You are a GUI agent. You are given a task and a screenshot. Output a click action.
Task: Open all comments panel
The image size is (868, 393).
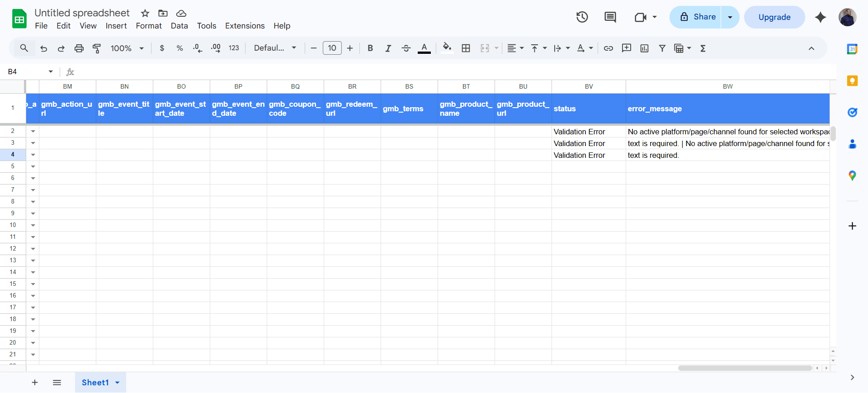coord(610,17)
